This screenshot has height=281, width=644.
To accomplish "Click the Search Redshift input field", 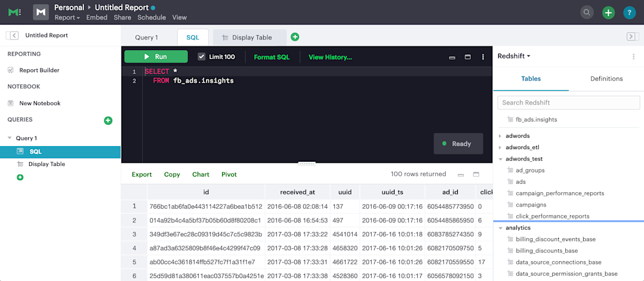I will 568,102.
